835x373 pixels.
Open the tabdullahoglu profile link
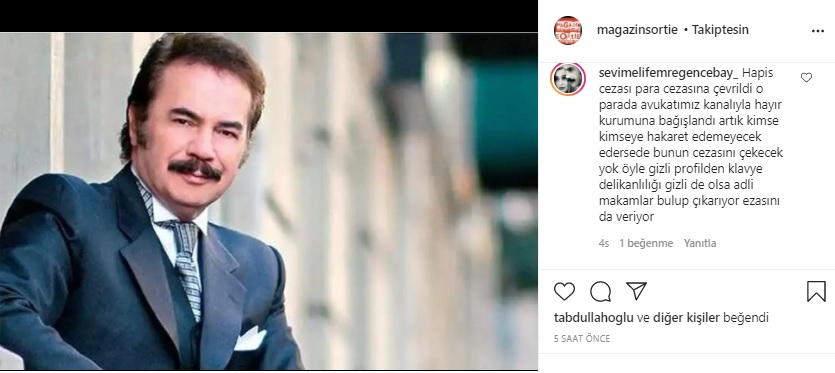click(x=594, y=318)
